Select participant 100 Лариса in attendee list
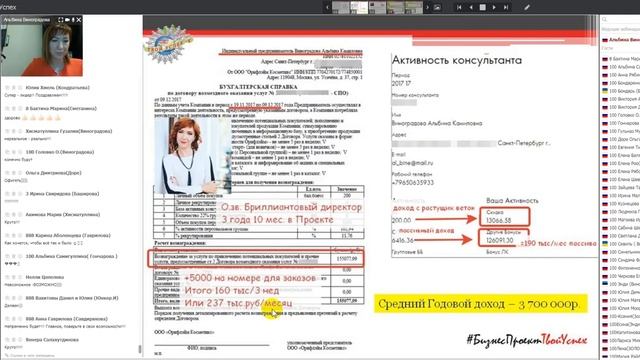The width and height of the screenshot is (640, 360). 621,340
